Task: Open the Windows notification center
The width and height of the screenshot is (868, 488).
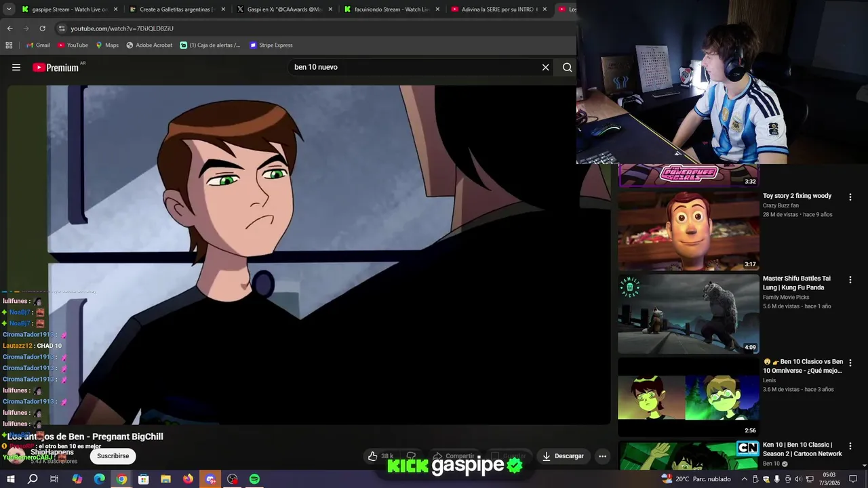Action: pos(853,479)
